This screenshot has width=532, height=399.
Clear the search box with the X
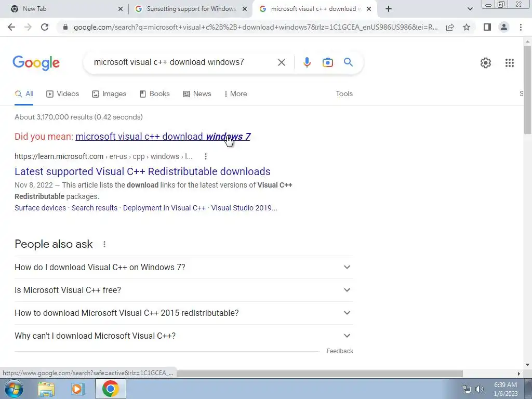pos(281,62)
